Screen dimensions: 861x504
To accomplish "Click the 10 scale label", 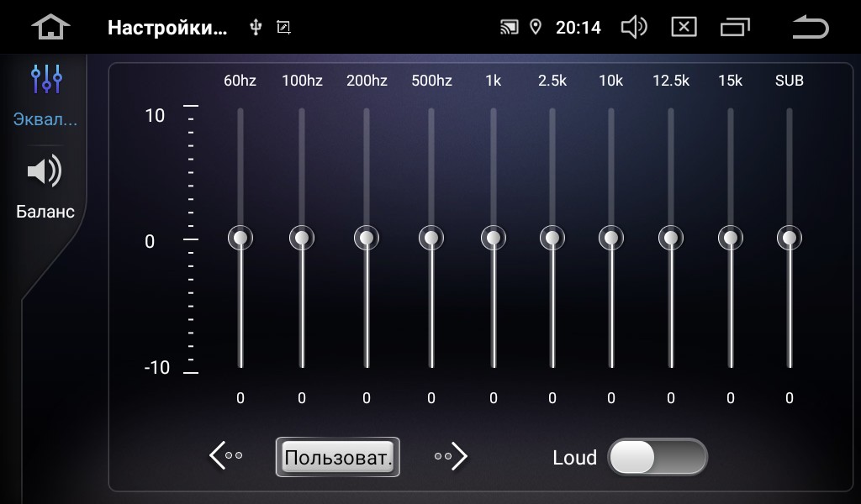I will (x=155, y=116).
